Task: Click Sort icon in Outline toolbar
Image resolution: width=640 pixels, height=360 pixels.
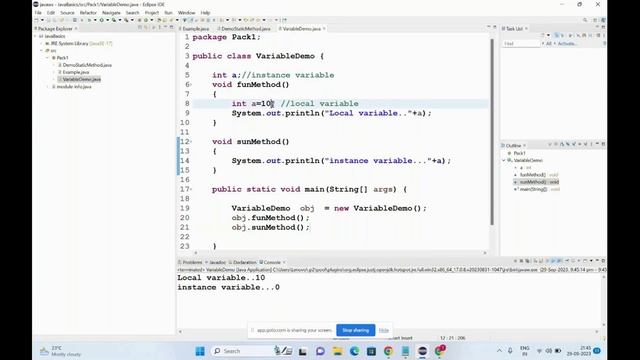Action: click(562, 144)
